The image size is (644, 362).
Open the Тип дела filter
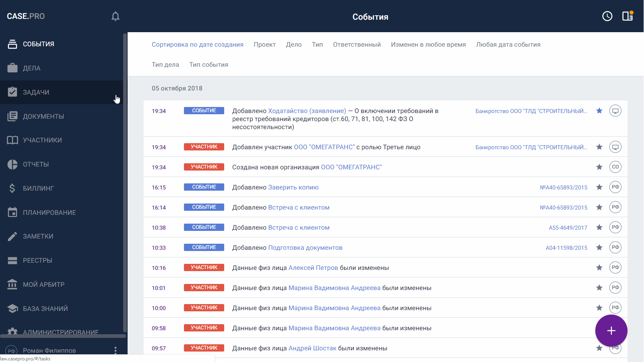[165, 65]
